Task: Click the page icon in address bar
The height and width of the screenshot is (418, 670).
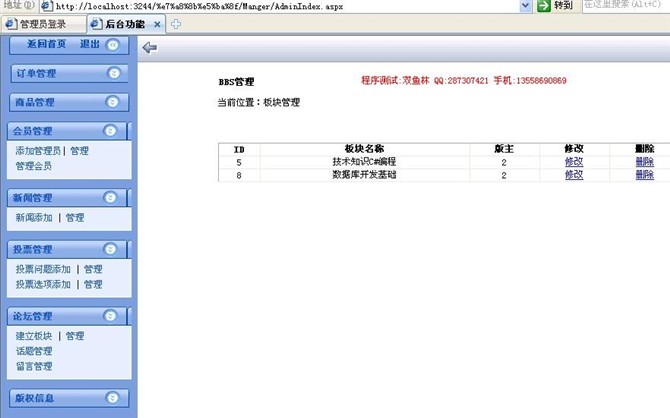Action: (x=47, y=6)
